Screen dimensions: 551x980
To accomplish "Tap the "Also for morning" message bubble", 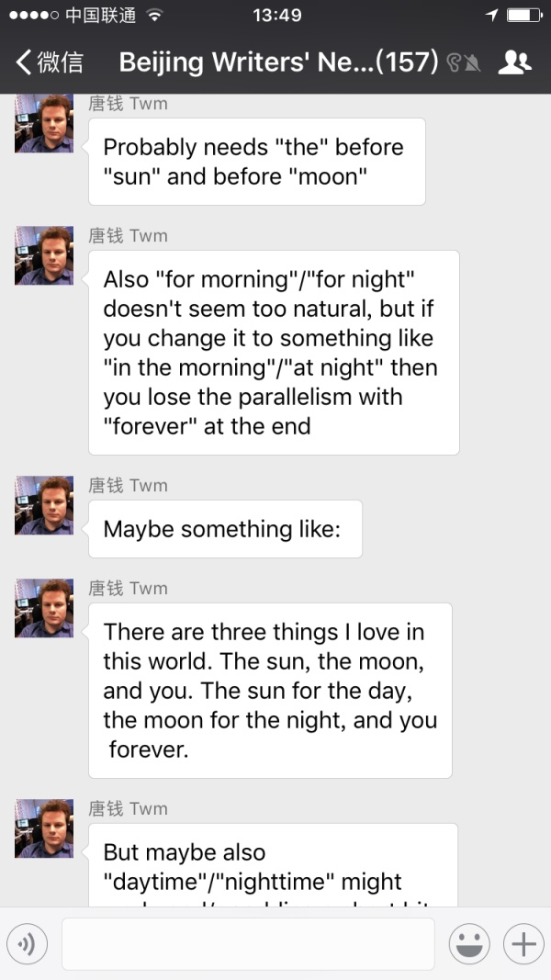I will pyautogui.click(x=273, y=353).
